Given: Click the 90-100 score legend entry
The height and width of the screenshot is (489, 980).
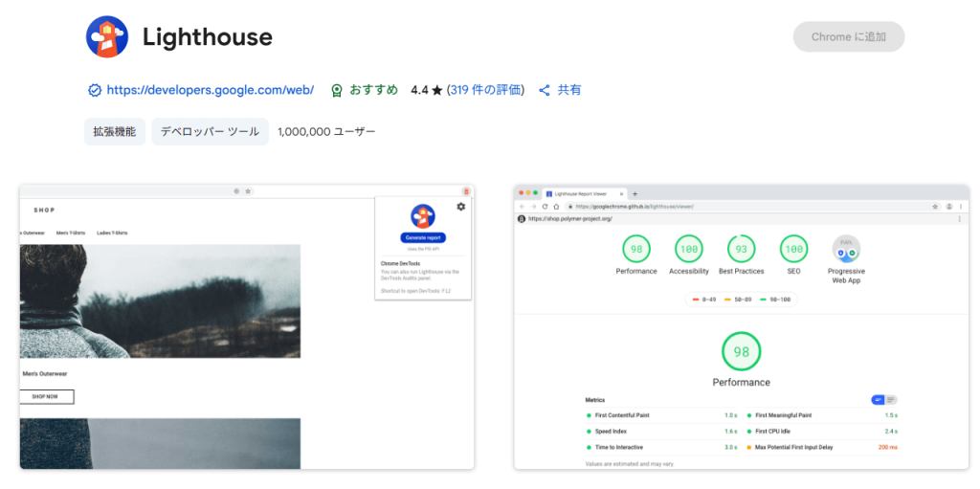Looking at the screenshot, I should 775,300.
